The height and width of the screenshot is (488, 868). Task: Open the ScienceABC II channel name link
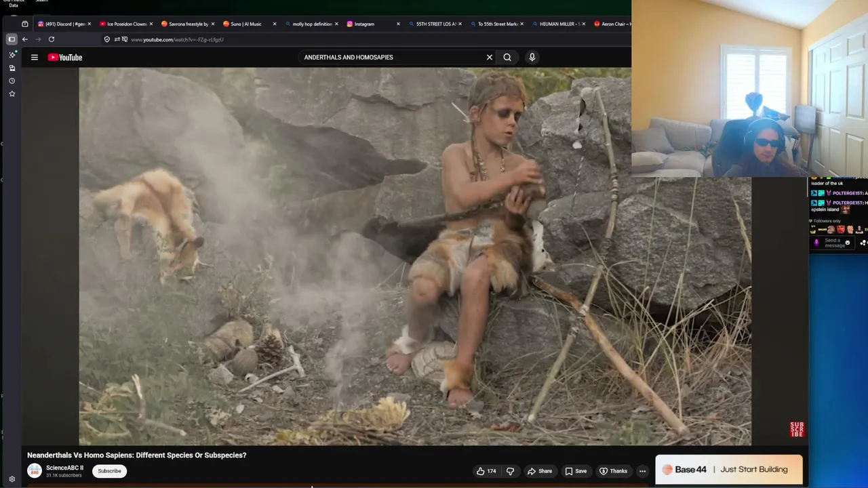[64, 468]
